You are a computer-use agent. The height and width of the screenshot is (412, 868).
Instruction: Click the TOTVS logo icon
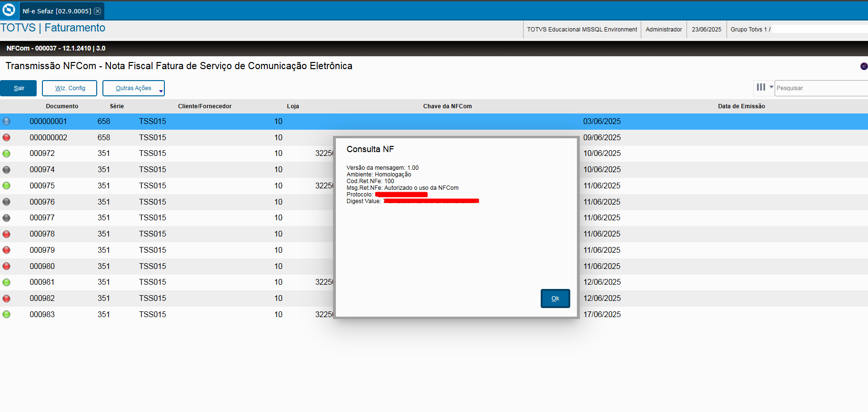coord(9,10)
